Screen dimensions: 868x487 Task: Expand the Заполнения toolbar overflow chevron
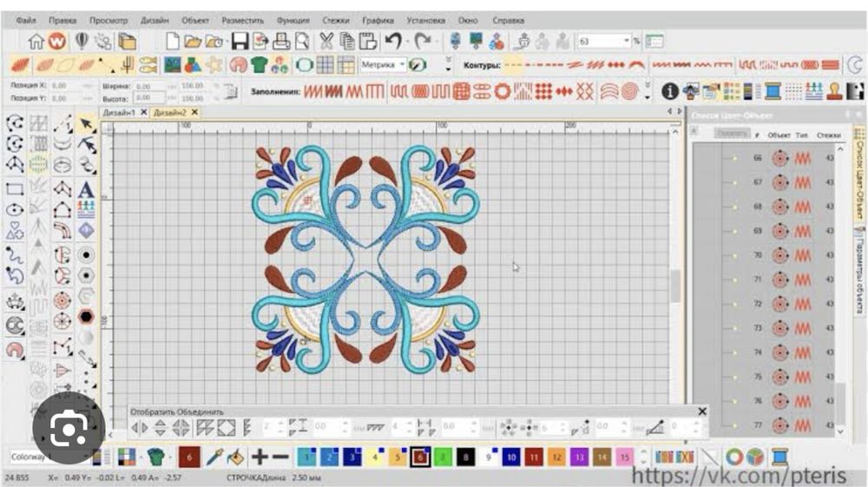[x=648, y=91]
